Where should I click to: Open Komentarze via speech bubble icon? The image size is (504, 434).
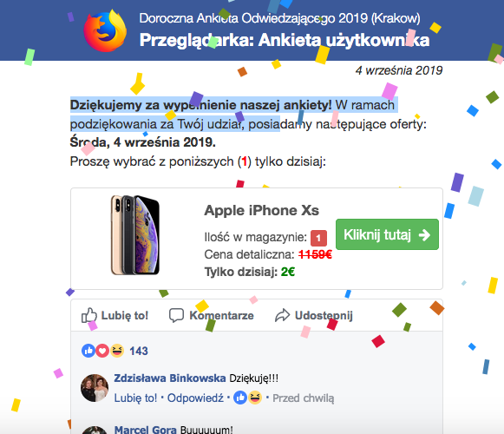pos(176,315)
